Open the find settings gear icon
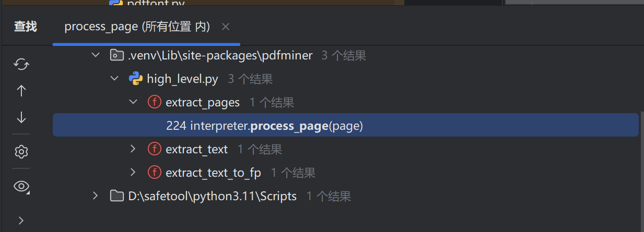Viewport: 644px width, 232px height. tap(21, 152)
